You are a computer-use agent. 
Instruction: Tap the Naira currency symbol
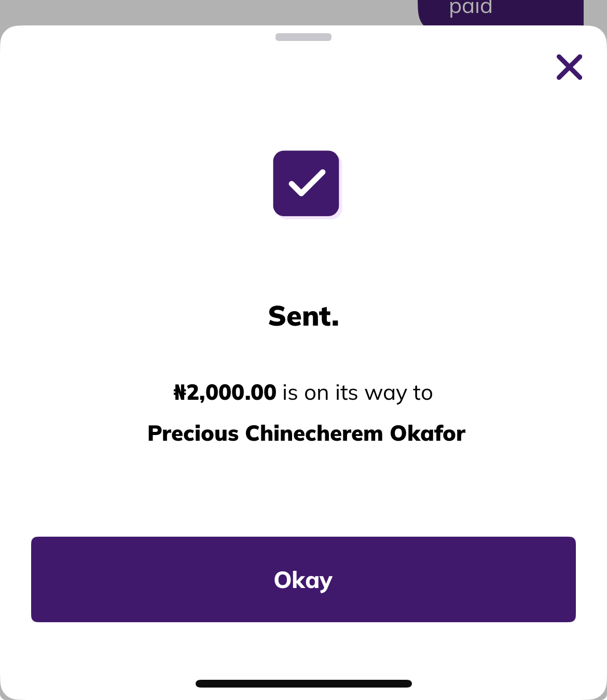pos(180,393)
